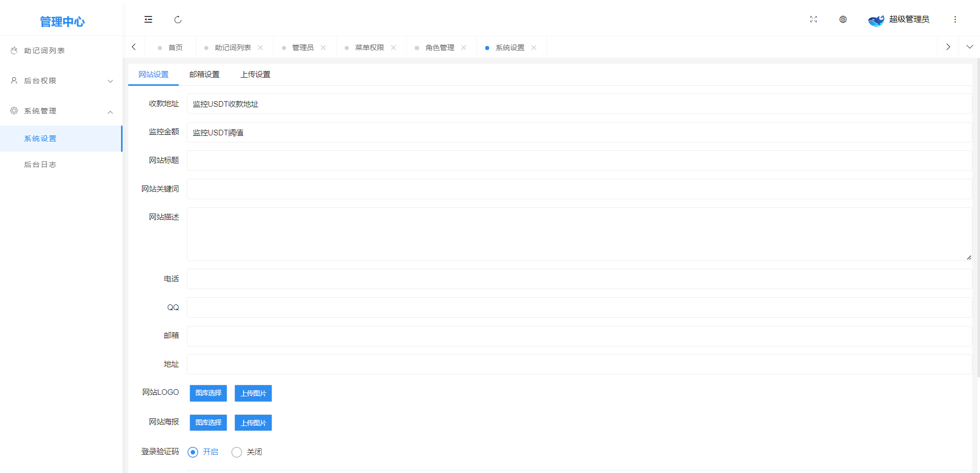Click the refresh page icon
Viewport: 980px width, 473px height.
[178, 19]
